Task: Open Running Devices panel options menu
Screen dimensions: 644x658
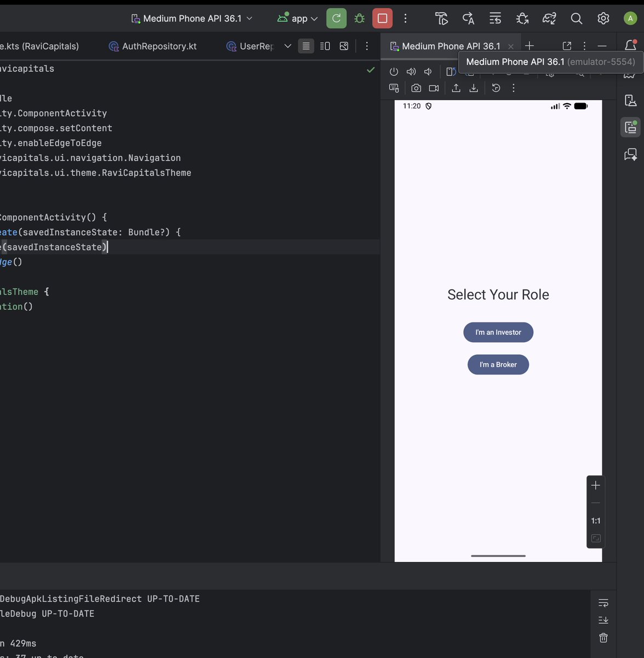Action: click(585, 46)
